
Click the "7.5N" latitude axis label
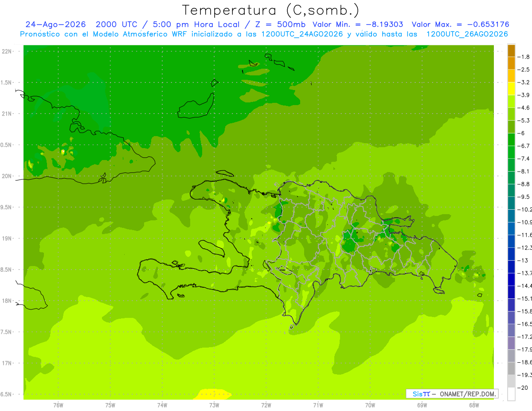5,332
